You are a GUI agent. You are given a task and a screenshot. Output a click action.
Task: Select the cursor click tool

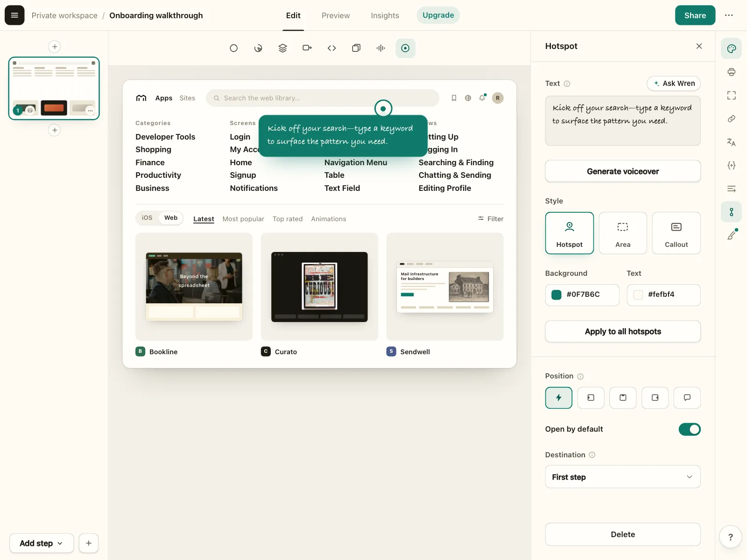pos(258,48)
